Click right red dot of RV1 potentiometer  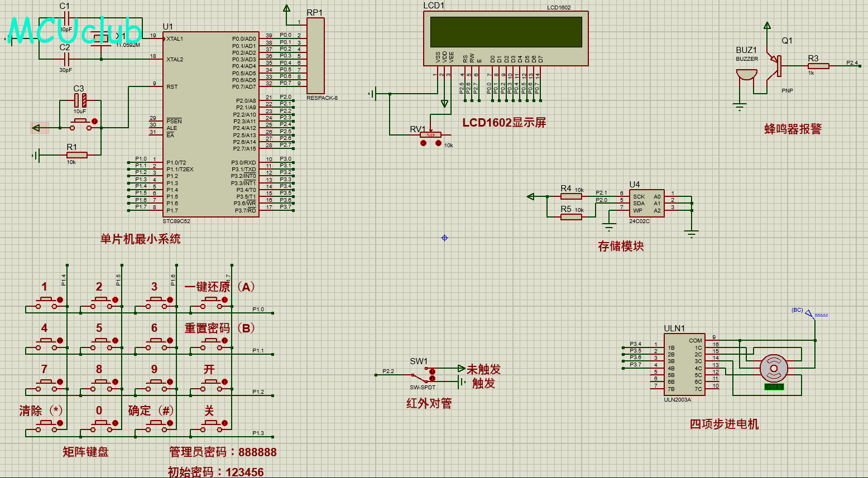(438, 143)
